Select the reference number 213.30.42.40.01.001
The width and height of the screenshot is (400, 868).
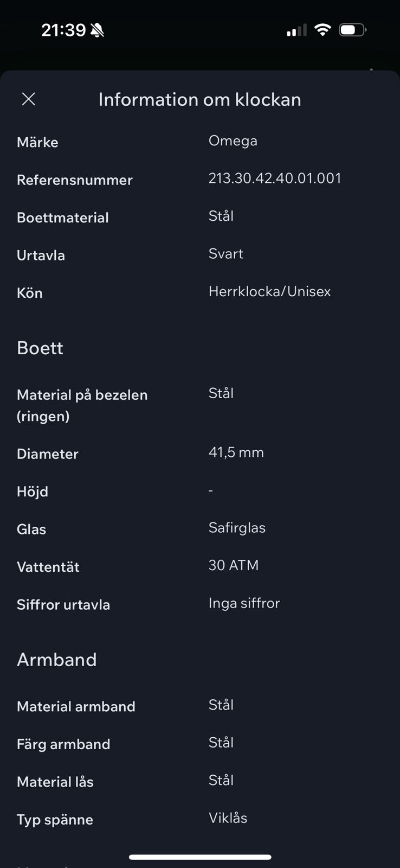click(x=275, y=178)
